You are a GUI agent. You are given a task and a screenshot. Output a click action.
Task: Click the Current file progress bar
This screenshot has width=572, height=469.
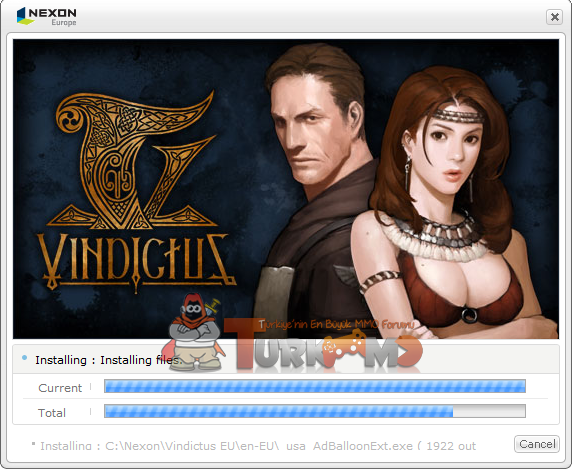[315, 386]
